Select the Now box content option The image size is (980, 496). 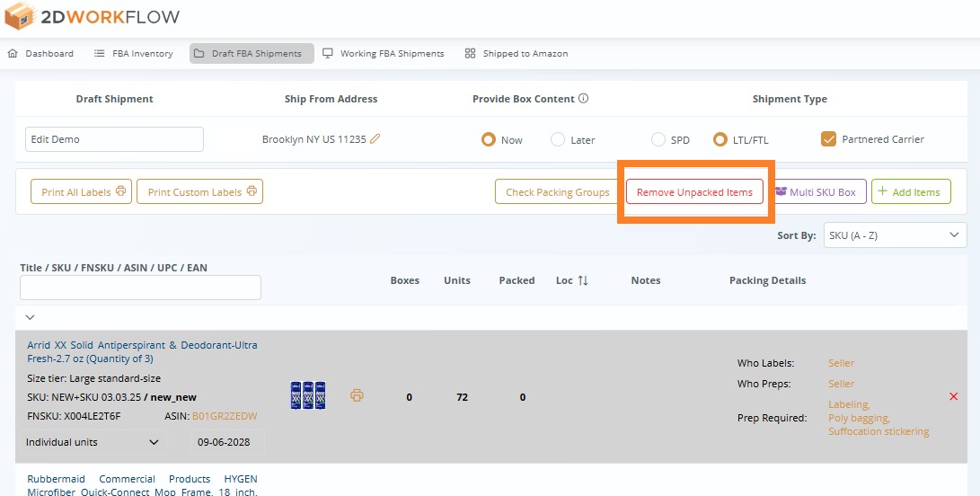[x=489, y=139]
